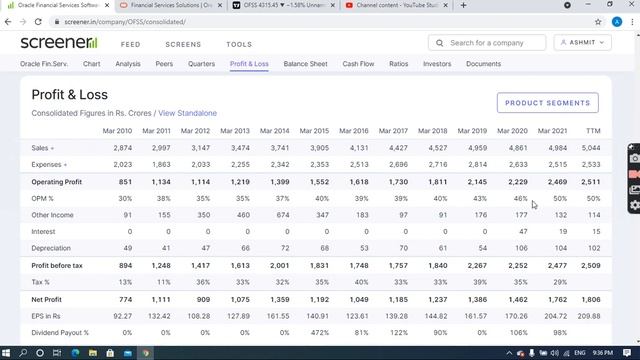640x360 pixels.
Task: Open Task View on taskbar
Action: point(57,353)
